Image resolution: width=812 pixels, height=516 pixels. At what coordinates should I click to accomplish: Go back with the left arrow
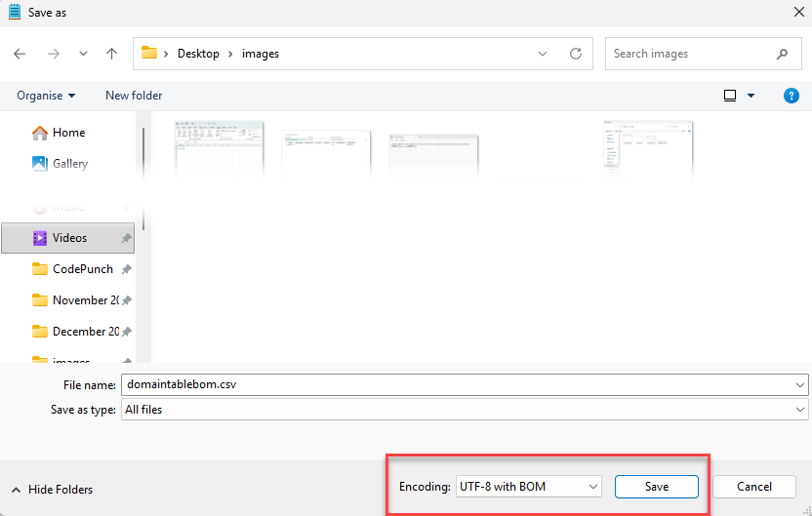(20, 54)
